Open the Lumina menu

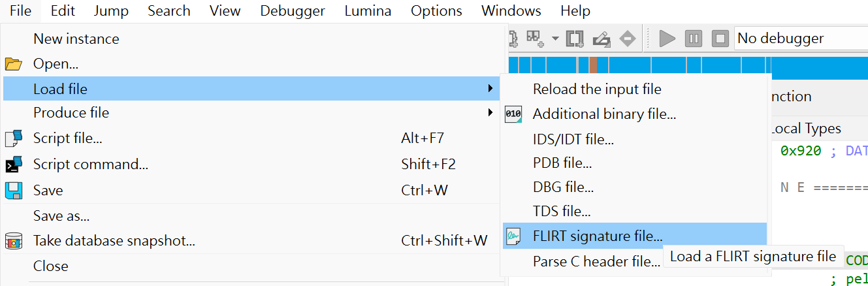368,11
